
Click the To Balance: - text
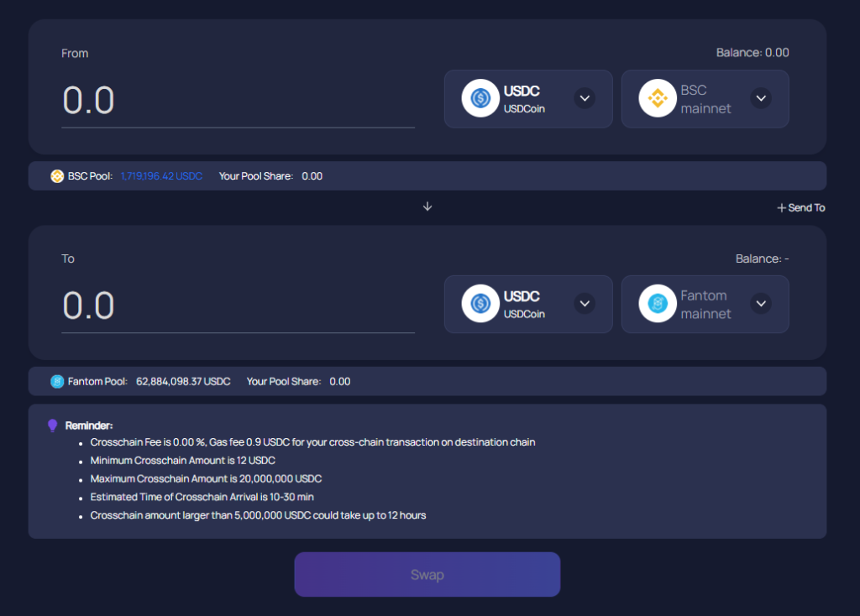pos(762,258)
